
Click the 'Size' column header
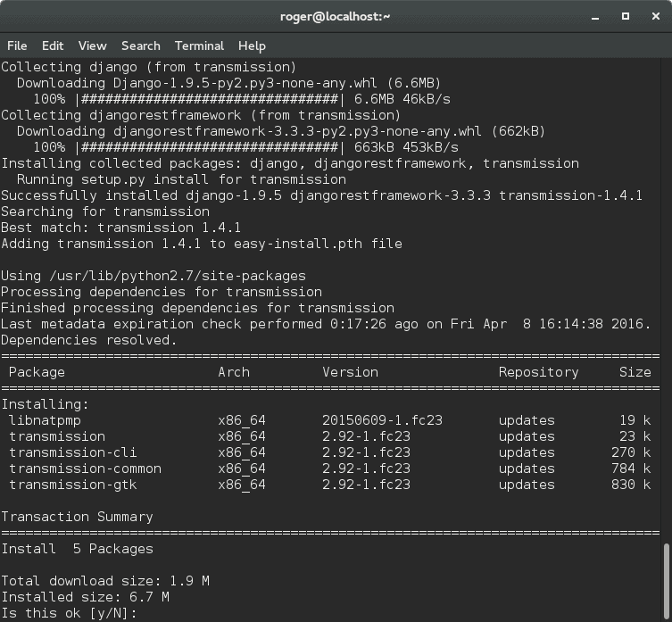tap(635, 372)
